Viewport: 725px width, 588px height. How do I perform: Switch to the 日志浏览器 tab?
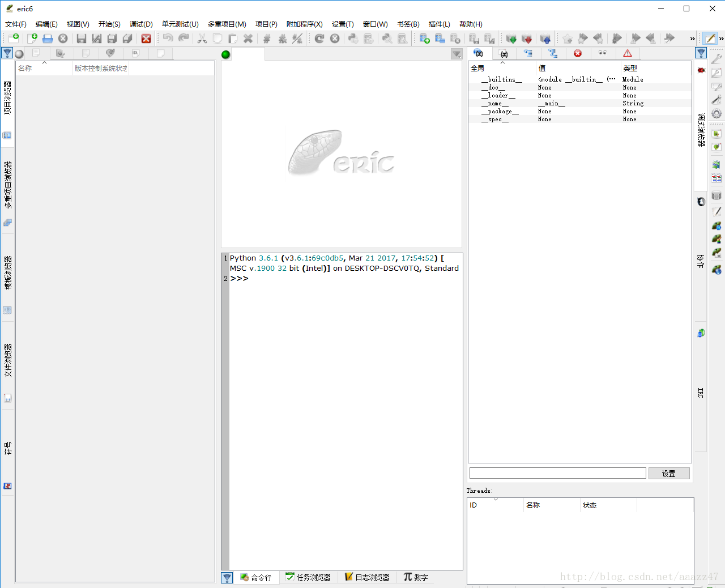367,577
